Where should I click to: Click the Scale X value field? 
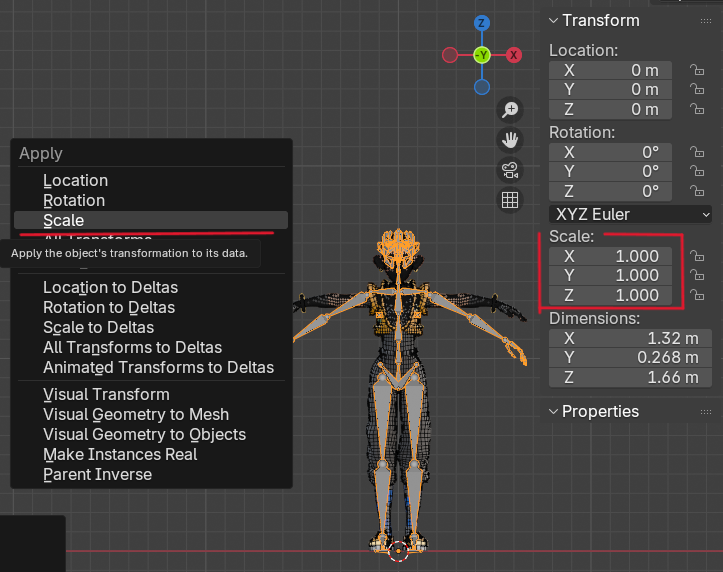coord(609,256)
